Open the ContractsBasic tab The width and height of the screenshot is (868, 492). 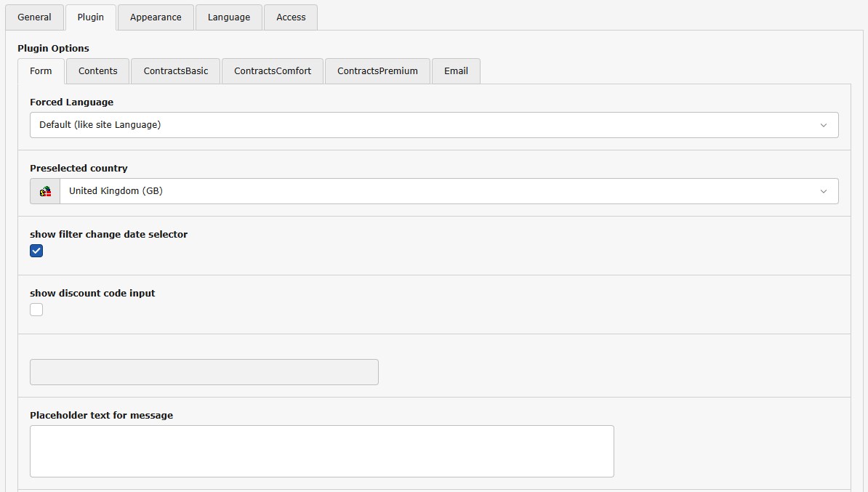[176, 71]
